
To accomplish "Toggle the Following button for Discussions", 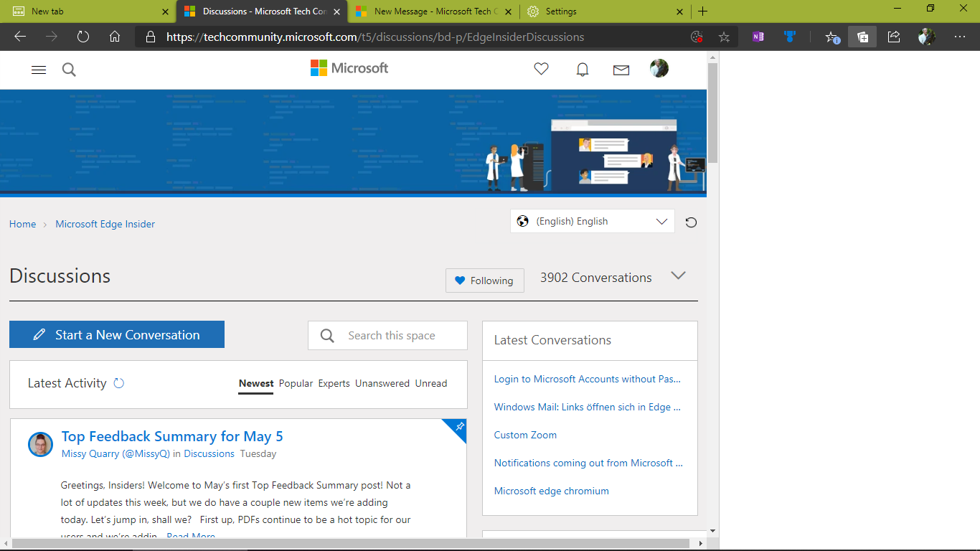I will point(485,281).
